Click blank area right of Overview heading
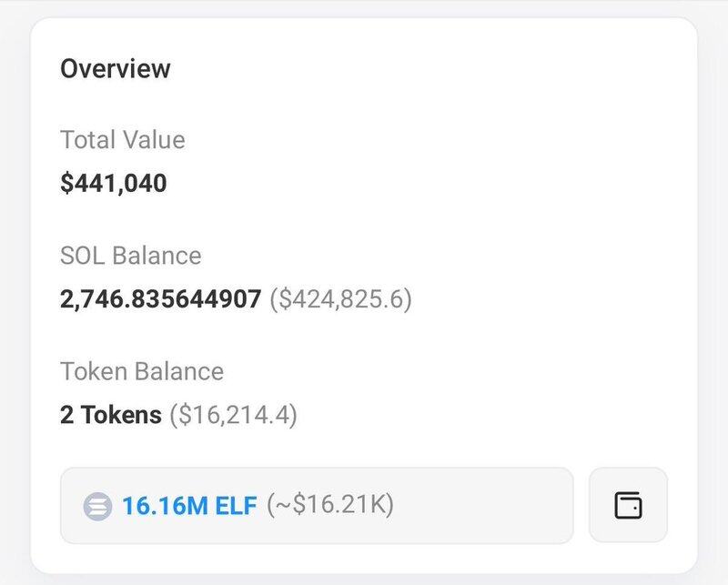 click(x=437, y=68)
